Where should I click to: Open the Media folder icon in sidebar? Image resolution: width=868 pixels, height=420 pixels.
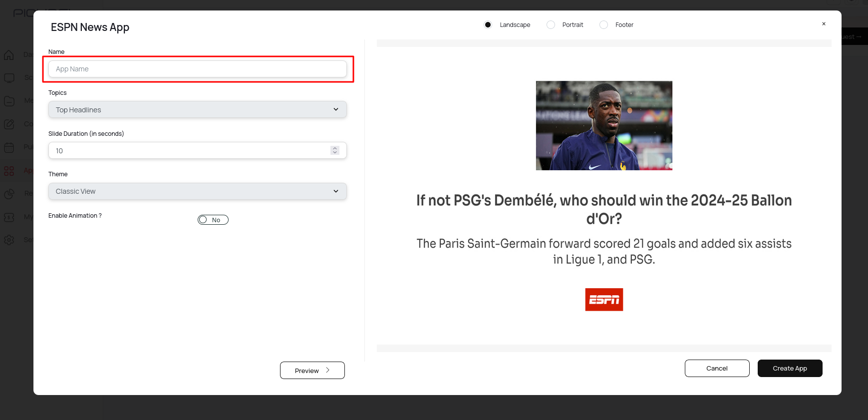click(x=9, y=101)
